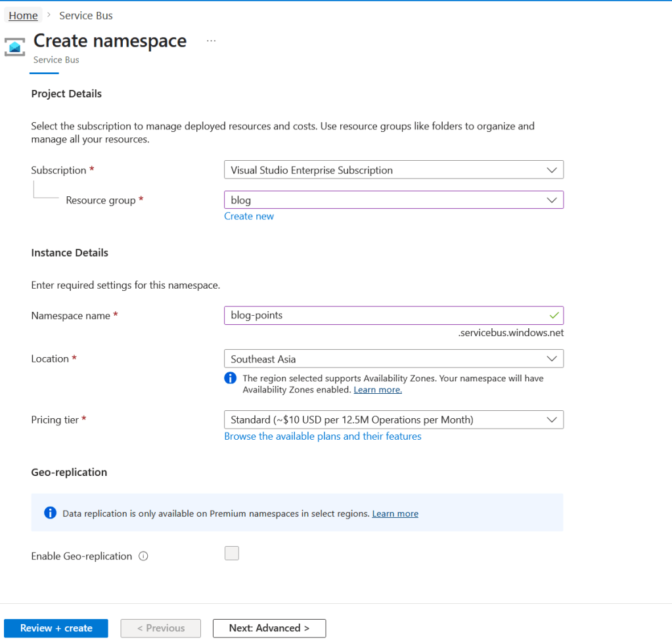Viewport: 672px width, 640px height.
Task: Open the Subscription dropdown
Action: 393,170
